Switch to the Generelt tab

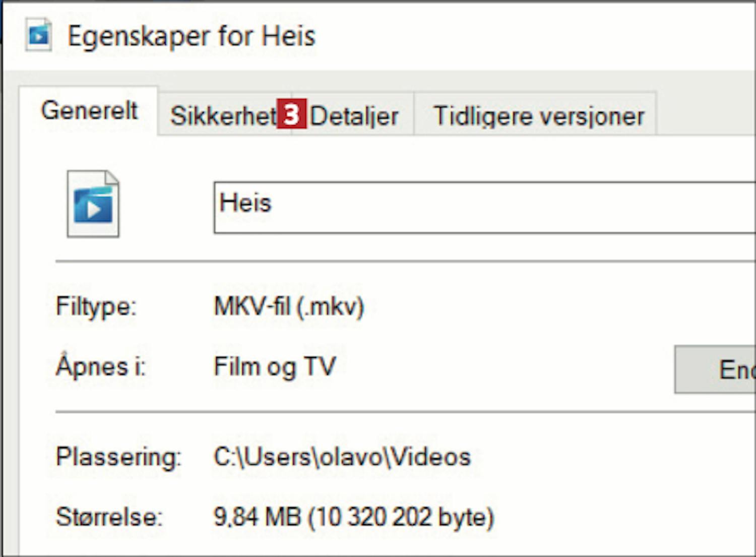[89, 110]
